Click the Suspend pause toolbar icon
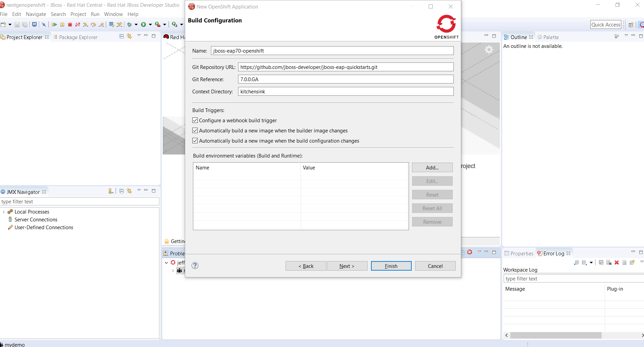 (x=62, y=24)
